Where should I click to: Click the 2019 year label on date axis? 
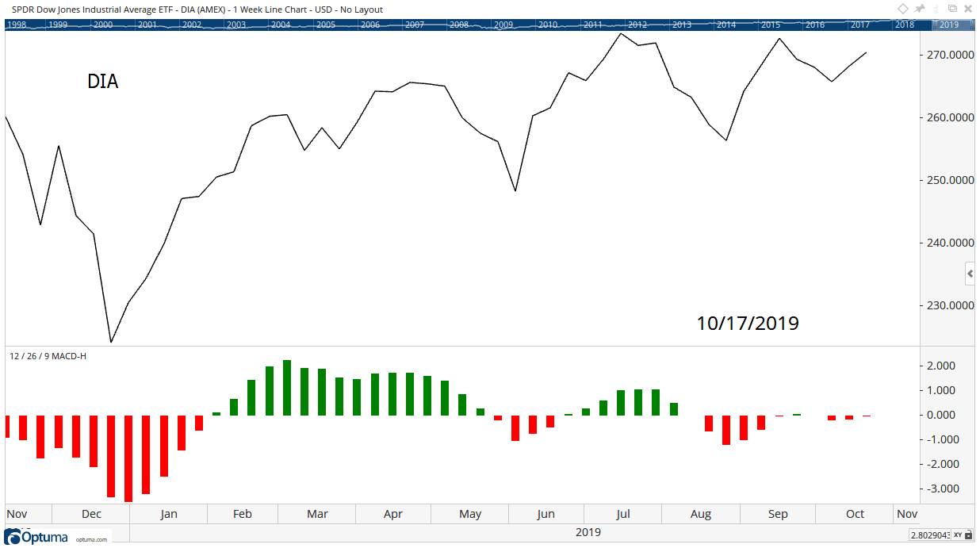click(x=588, y=532)
